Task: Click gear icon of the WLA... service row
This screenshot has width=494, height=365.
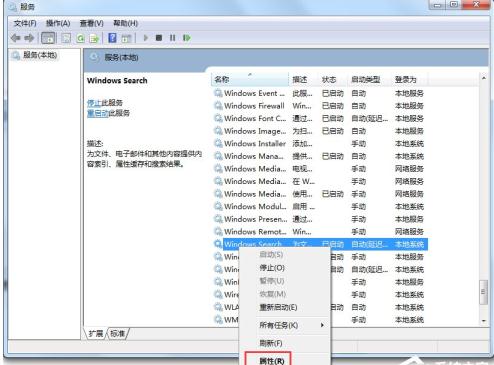Action: (x=218, y=307)
